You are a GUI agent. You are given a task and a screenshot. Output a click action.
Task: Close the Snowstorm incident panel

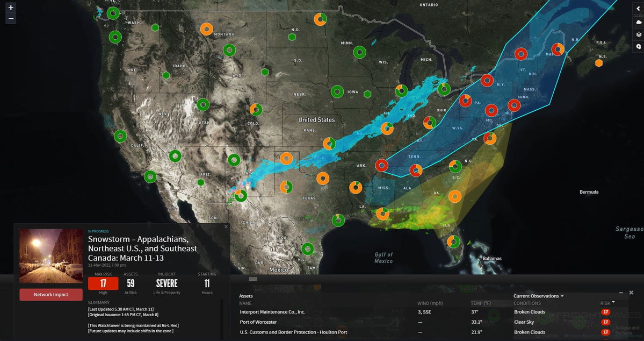tap(226, 226)
